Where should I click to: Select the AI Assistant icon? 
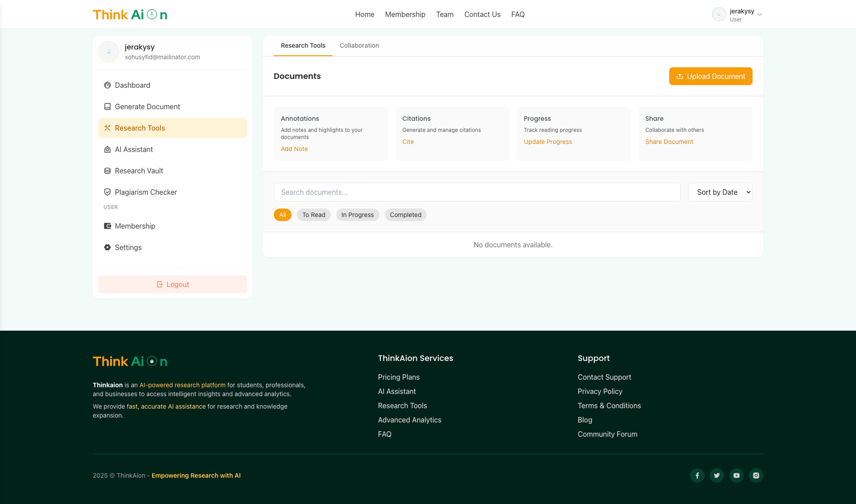click(x=107, y=149)
